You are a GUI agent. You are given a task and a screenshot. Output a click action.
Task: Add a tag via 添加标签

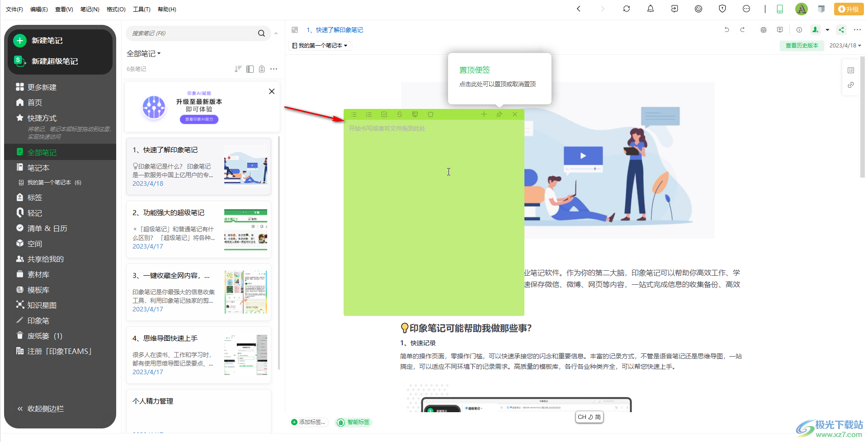tap(308, 422)
